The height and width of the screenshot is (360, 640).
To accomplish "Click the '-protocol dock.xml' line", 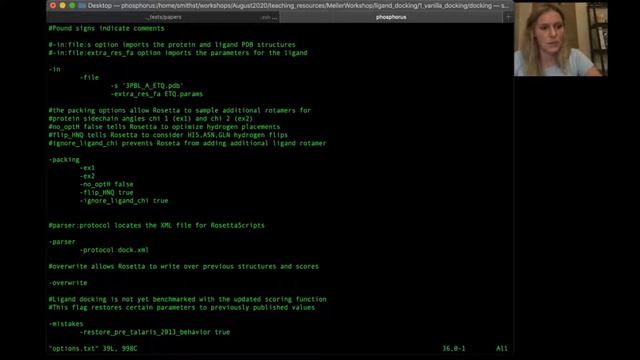I will click(x=114, y=250).
